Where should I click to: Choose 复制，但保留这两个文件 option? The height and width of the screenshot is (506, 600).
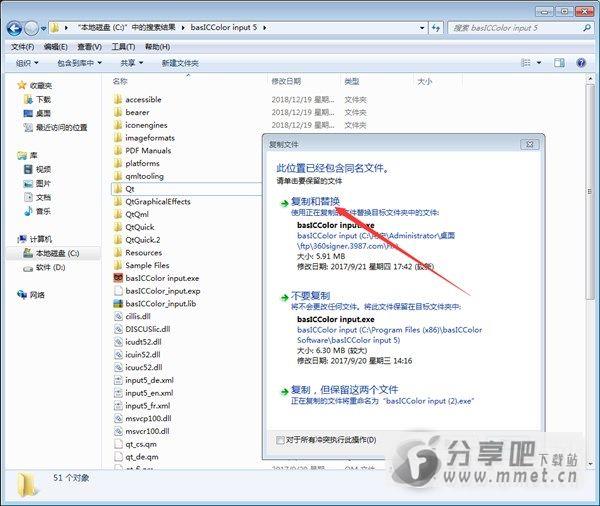click(x=344, y=390)
